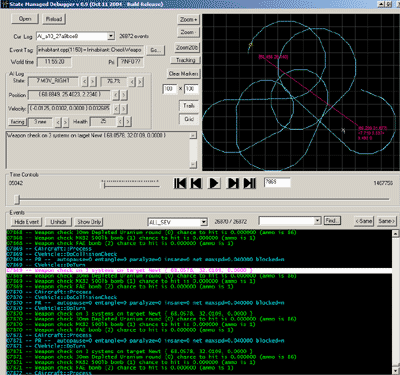400x375 pixels.
Task: Go to next Health change
Action: click(x=128, y=122)
